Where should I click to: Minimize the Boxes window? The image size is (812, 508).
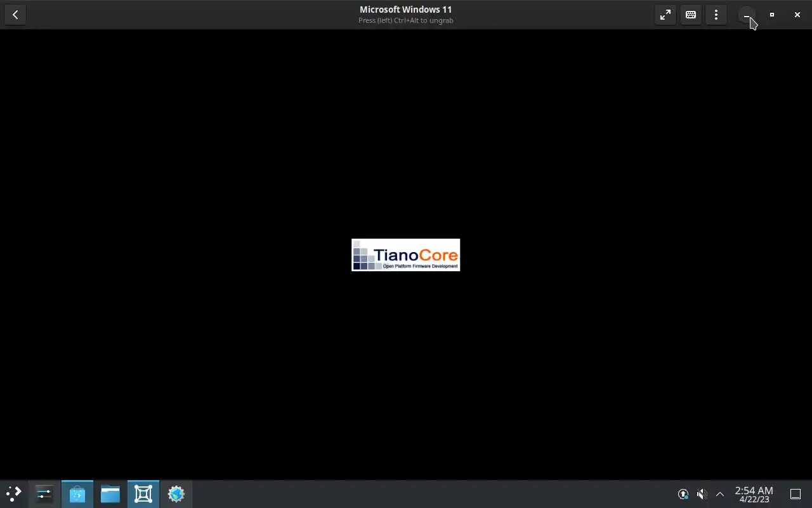click(747, 15)
